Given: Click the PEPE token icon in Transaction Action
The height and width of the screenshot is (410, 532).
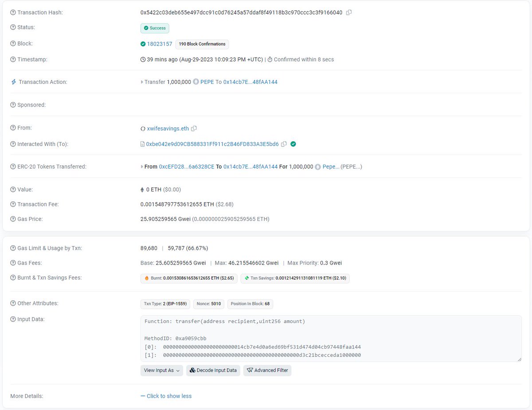Looking at the screenshot, I should pos(196,82).
